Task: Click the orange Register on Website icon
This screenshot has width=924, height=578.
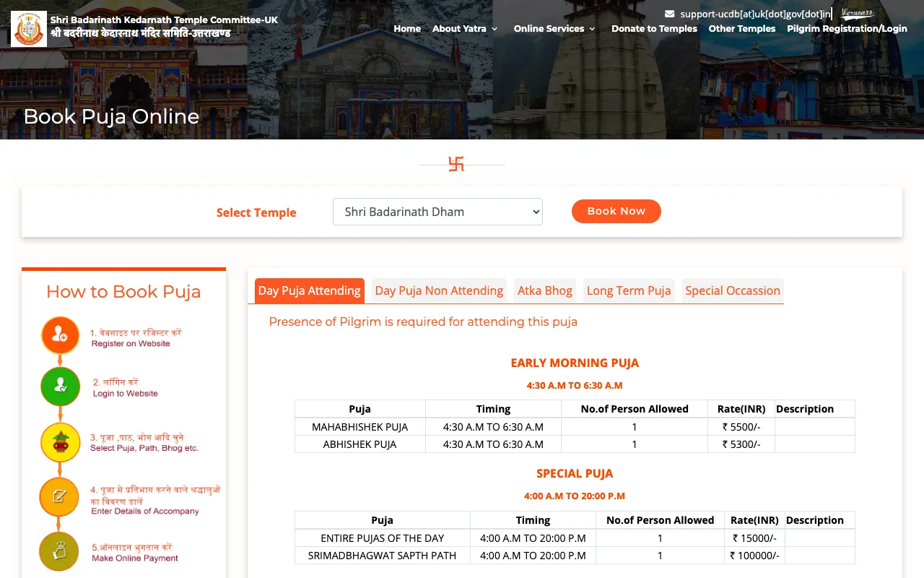Action: [60, 335]
